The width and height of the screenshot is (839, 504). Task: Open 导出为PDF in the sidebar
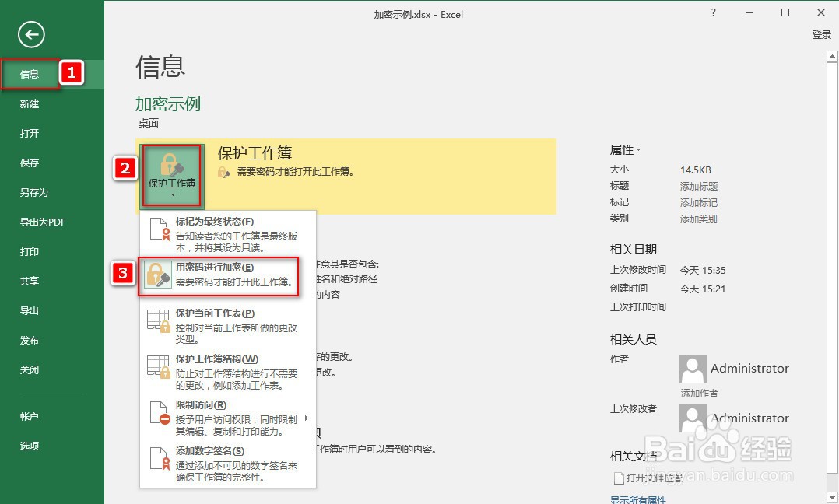tap(43, 222)
